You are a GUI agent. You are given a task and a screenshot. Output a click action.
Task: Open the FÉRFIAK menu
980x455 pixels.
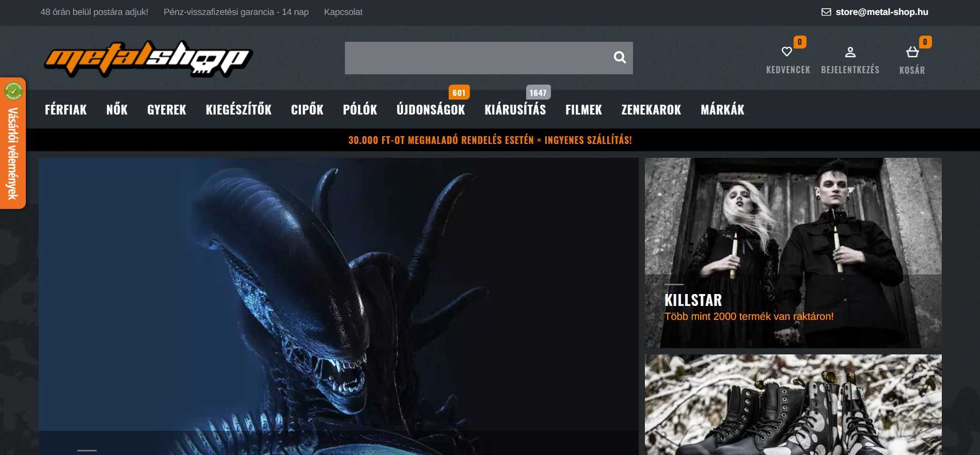(x=66, y=109)
